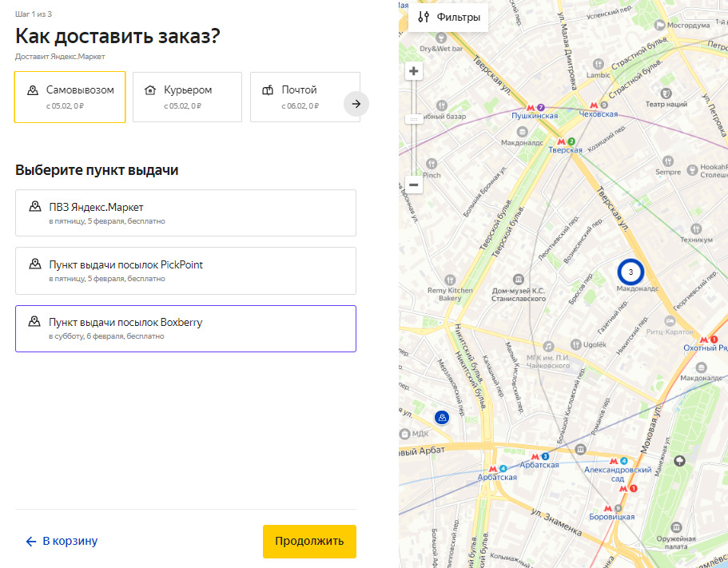Show more delivery options with arrow
728x568 pixels.
coord(356,104)
